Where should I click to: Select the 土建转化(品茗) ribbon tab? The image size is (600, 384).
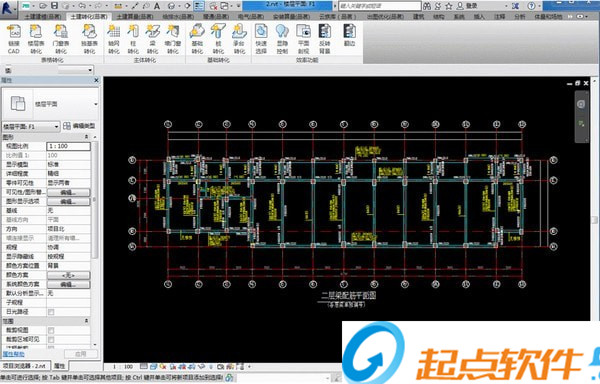point(89,17)
